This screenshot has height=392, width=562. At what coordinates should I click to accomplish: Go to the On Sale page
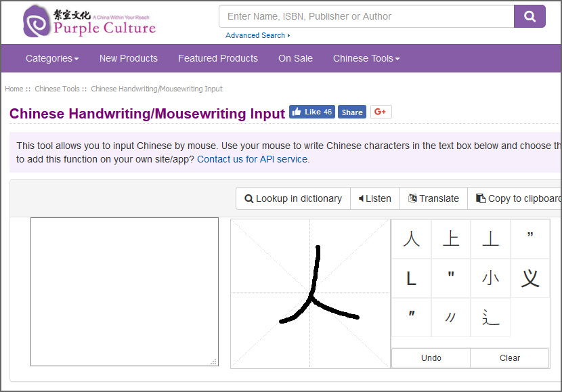(x=295, y=58)
